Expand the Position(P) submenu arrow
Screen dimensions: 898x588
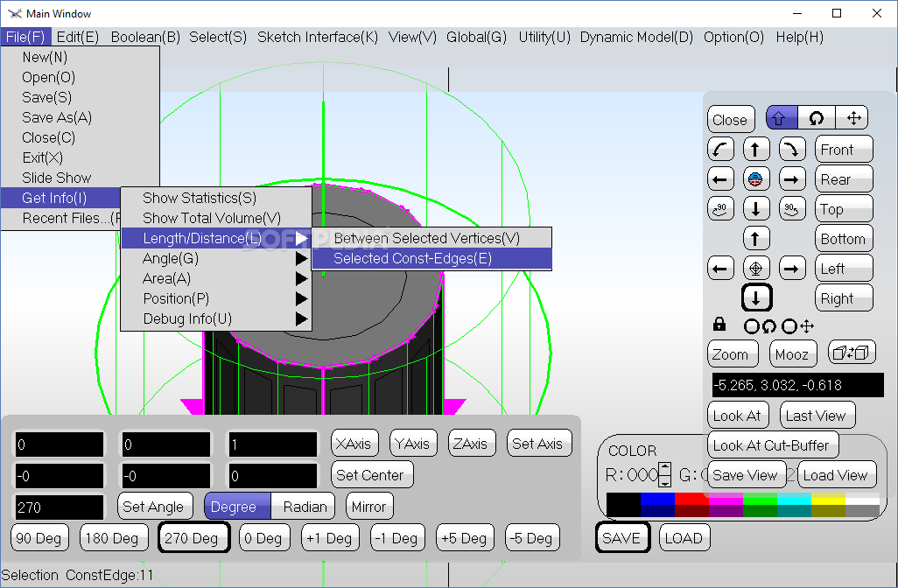point(301,299)
